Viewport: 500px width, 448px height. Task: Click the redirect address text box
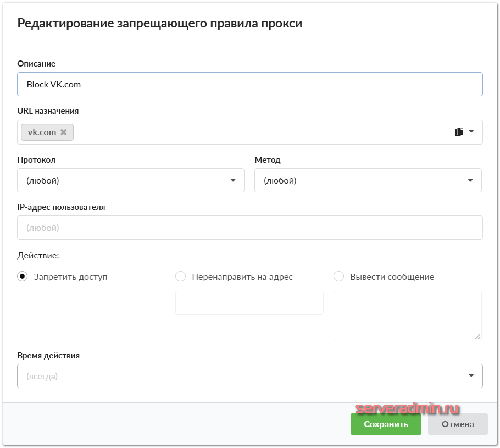tap(249, 303)
